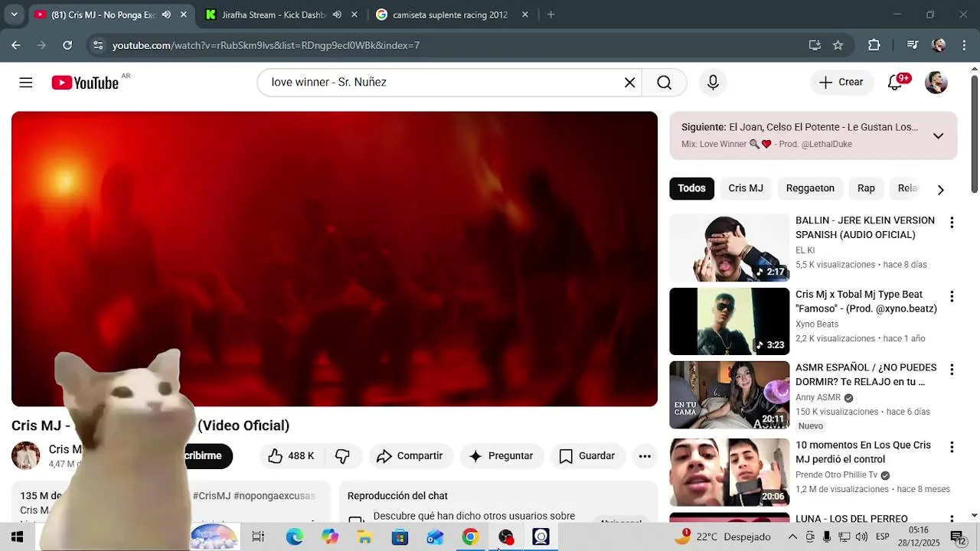Open the Chrome extensions puzzle icon

(874, 45)
